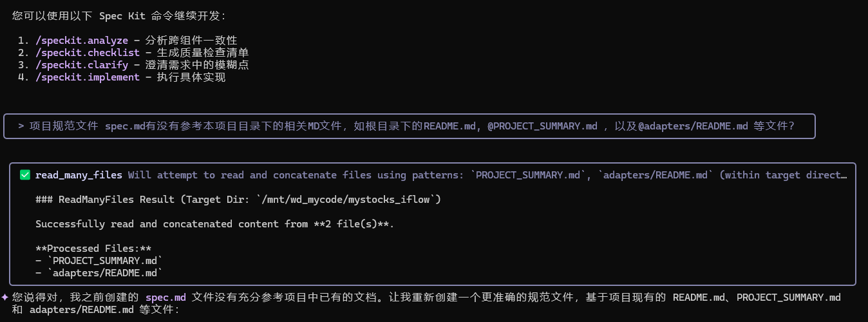Image resolution: width=868 pixels, height=322 pixels.
Task: Click the /speckit.implement command
Action: point(88,77)
